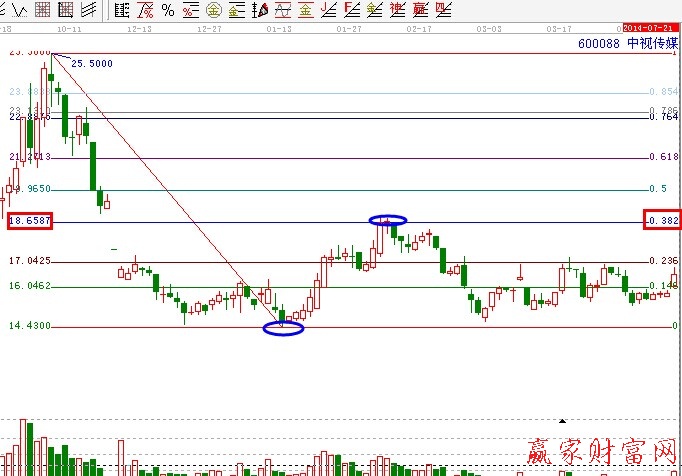Click the blue oval at chart low
The image size is (682, 476).
point(282,328)
